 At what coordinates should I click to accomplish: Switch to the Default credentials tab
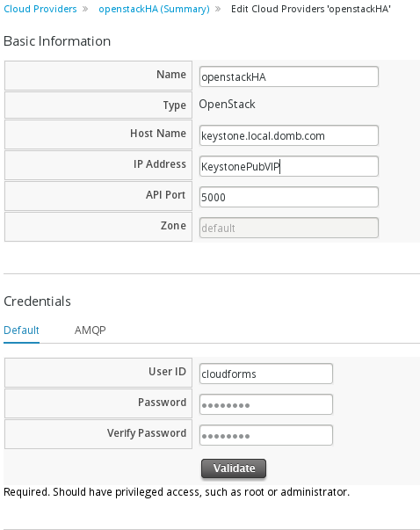21,330
